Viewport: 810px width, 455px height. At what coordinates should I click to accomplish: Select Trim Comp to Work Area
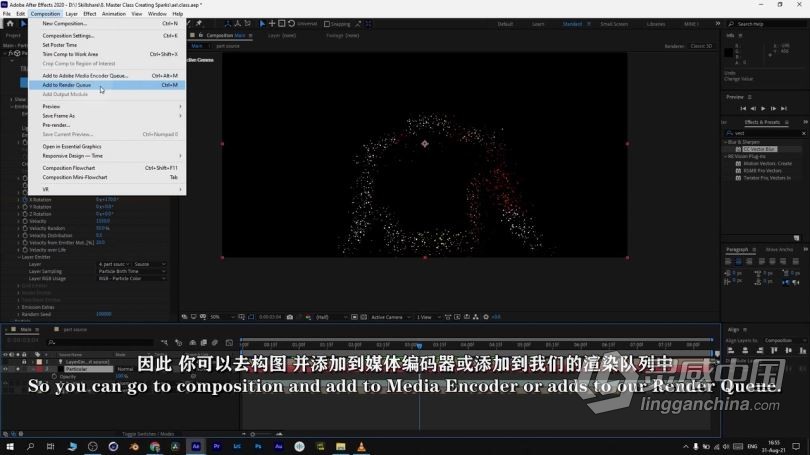pyautogui.click(x=107, y=54)
